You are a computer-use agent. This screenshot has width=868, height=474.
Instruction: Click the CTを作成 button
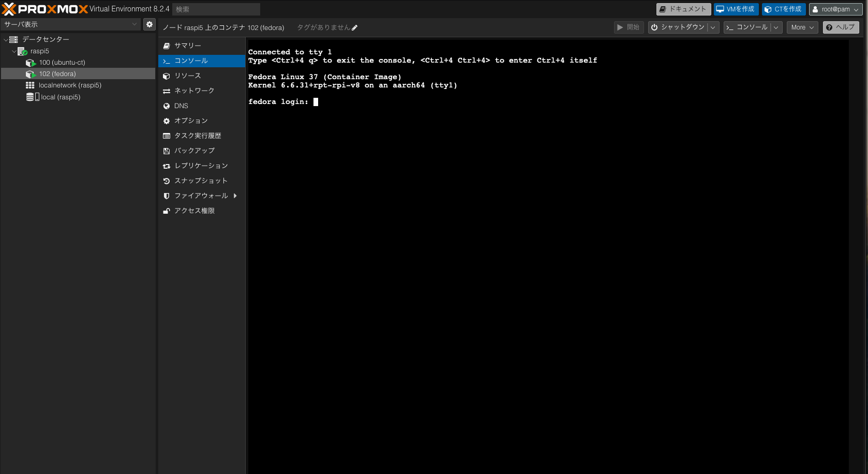pyautogui.click(x=784, y=9)
